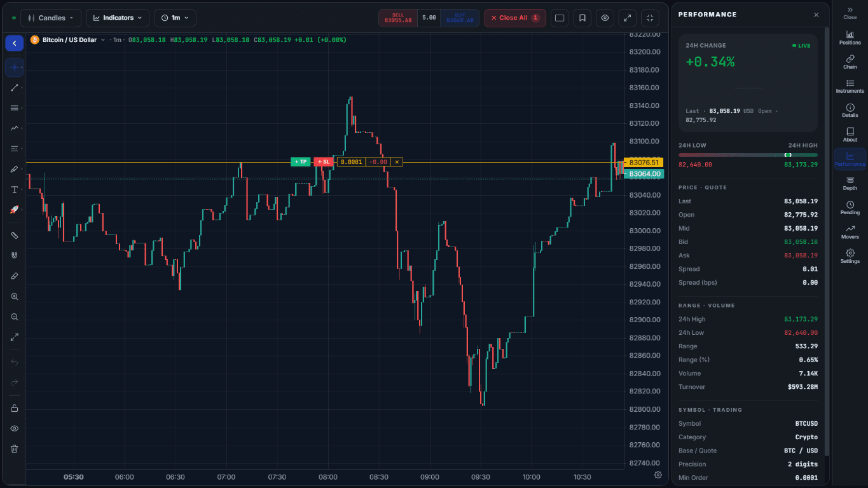Select the eraser tool
The height and width of the screenshot is (488, 868).
(15, 276)
